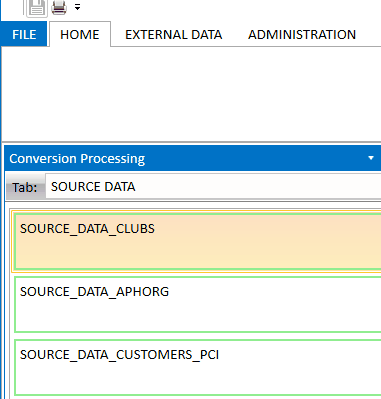Viewport: 381px width, 399px height.
Task: Select the SOURCE_DATA_CLUBS item
Action: pyautogui.click(x=198, y=241)
